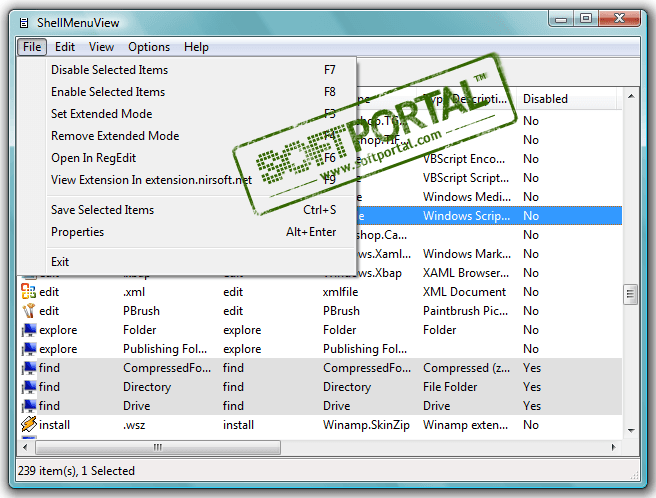This screenshot has height=498, width=656.
Task: Click the 'XML Document' description cell
Action: click(464, 292)
